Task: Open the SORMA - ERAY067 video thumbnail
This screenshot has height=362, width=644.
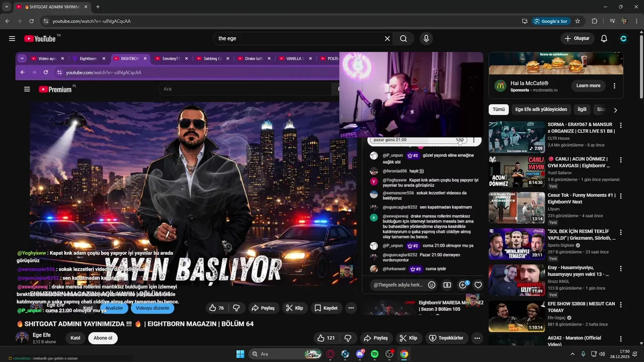Action: (x=516, y=137)
